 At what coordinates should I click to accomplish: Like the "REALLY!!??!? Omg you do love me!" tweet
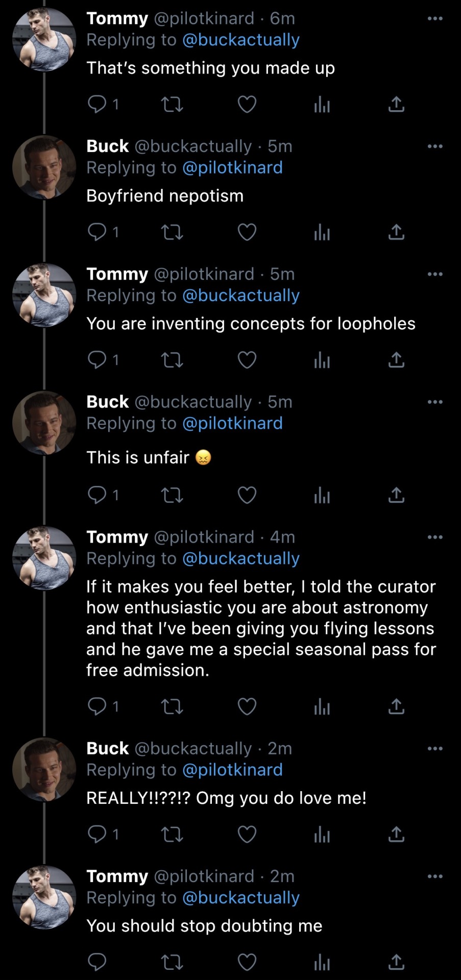[247, 835]
